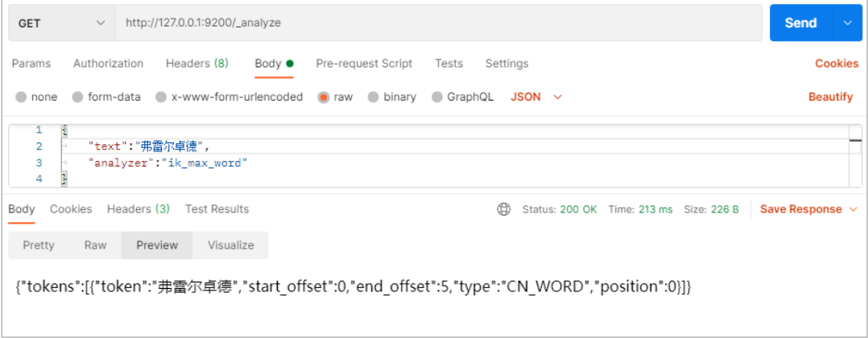Switch response view to Pretty

pos(39,245)
